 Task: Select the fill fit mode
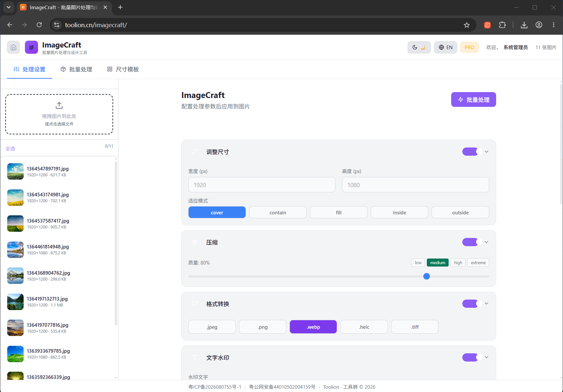pos(339,212)
